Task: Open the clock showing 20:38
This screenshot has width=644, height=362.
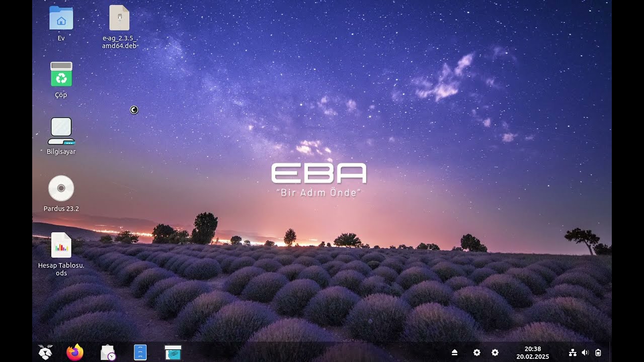Action: (x=532, y=348)
